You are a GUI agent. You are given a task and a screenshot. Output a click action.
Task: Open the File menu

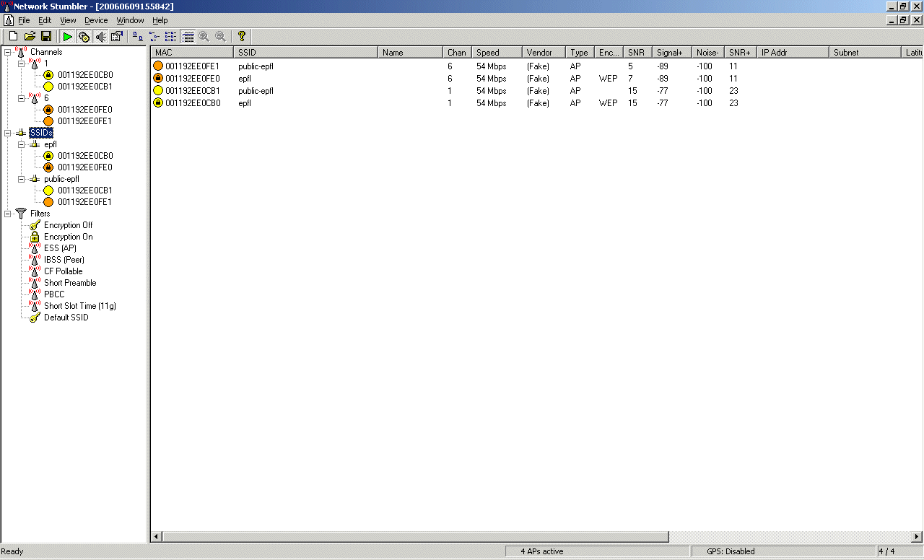point(24,20)
